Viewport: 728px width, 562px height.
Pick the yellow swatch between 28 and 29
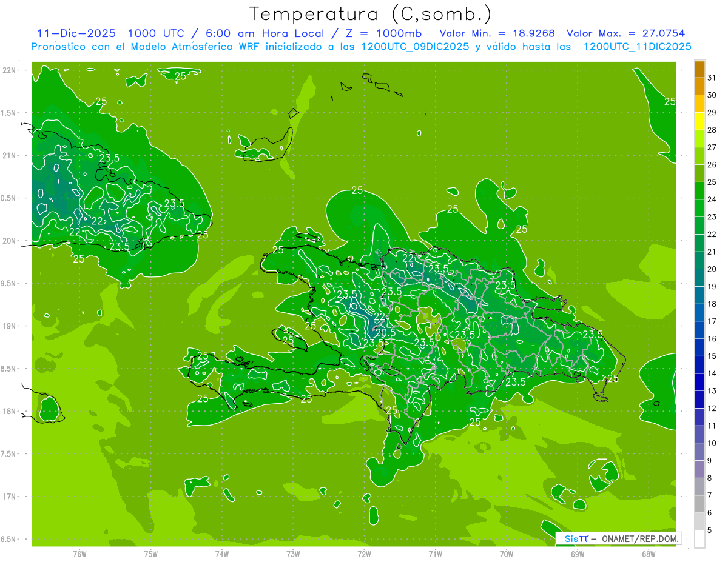699,121
